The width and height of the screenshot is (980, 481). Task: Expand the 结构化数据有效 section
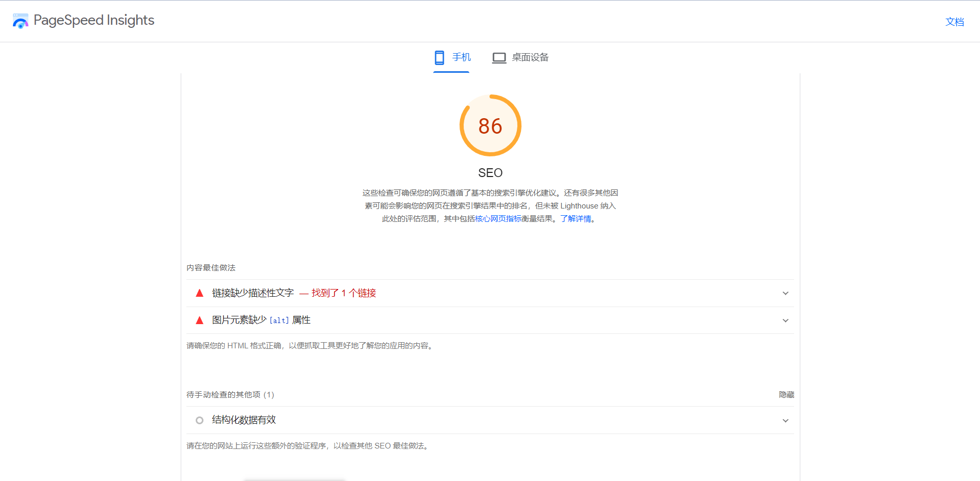[x=785, y=420]
